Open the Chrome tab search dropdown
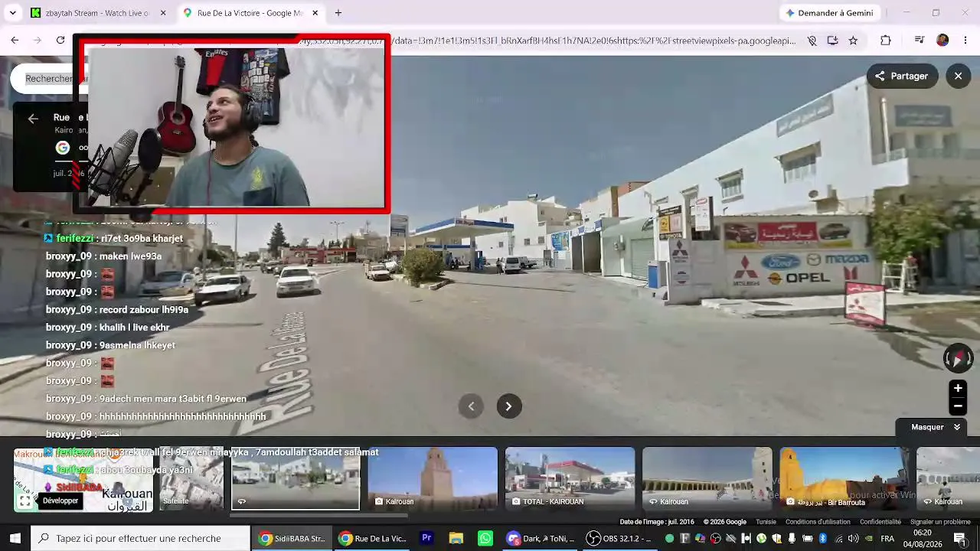980x551 pixels. [12, 13]
